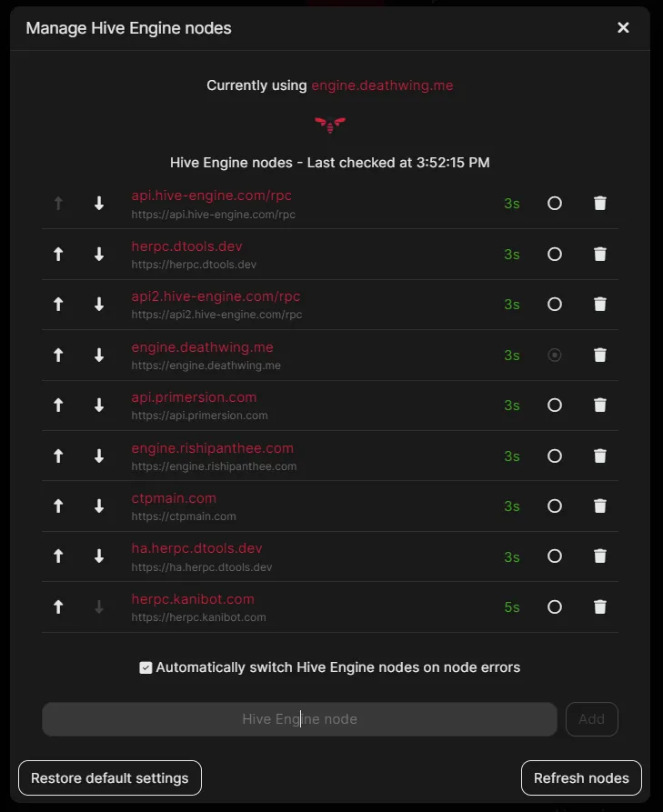The width and height of the screenshot is (663, 812).
Task: Move herpc.dtools.dev node up
Action: [58, 255]
